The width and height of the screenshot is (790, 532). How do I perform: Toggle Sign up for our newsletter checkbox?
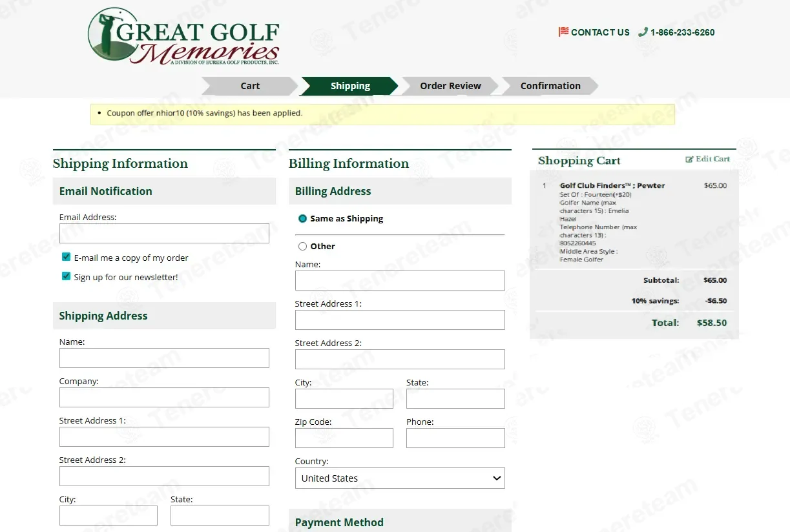click(66, 276)
